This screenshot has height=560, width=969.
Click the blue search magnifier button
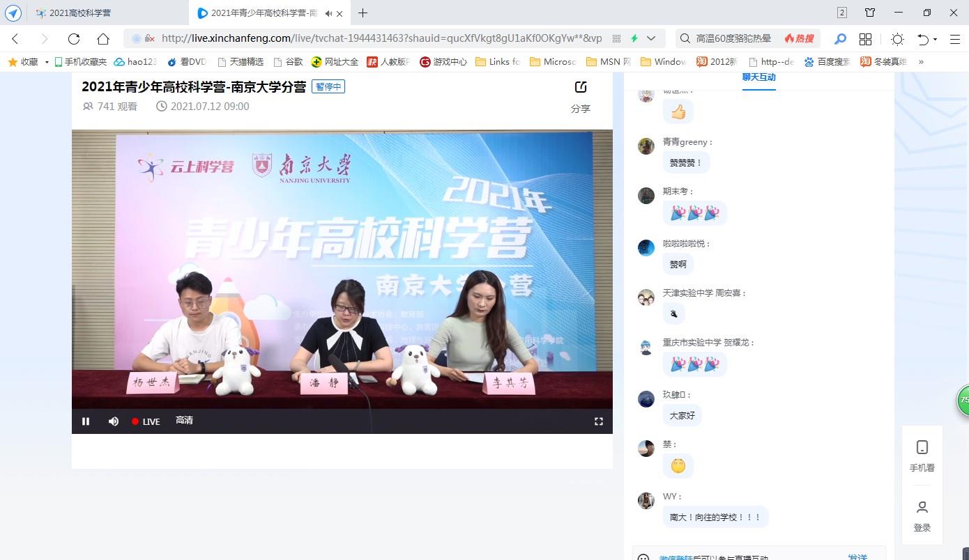click(x=841, y=39)
